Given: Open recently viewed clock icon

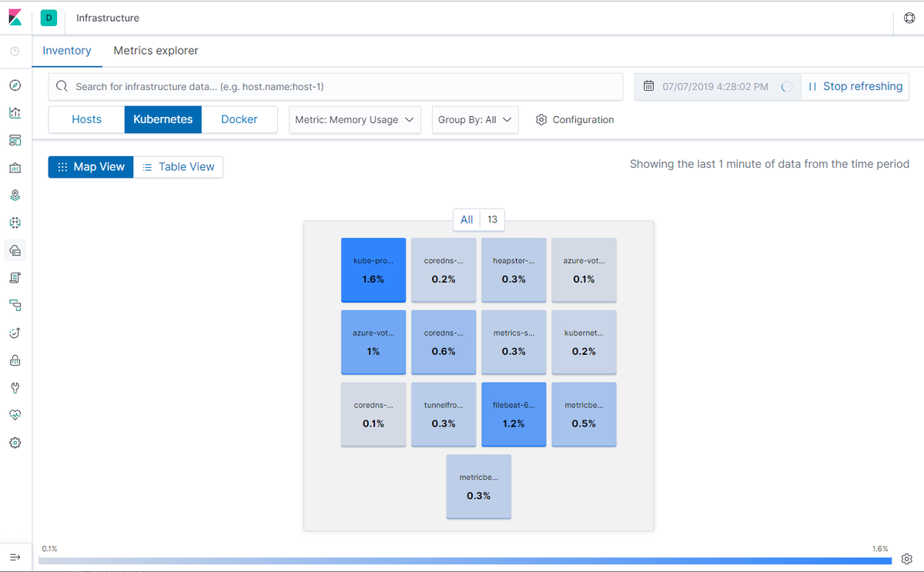Looking at the screenshot, I should 15,52.
